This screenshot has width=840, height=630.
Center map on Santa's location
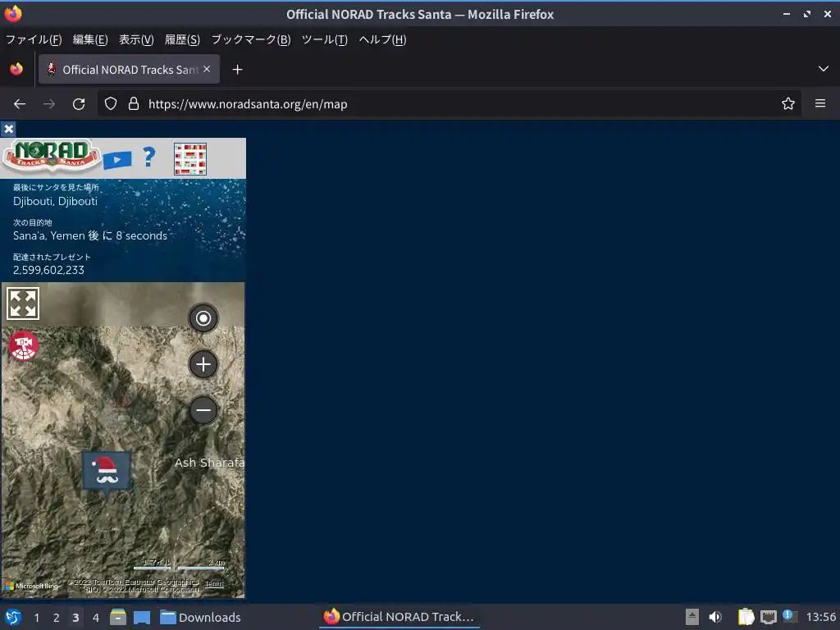point(203,318)
